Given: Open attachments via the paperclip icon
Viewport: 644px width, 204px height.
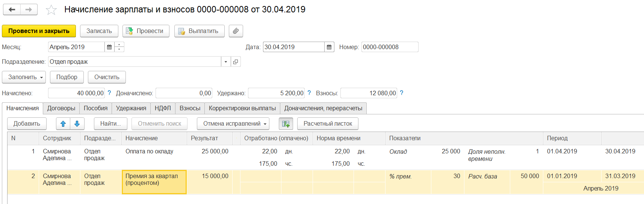Looking at the screenshot, I should pyautogui.click(x=236, y=31).
